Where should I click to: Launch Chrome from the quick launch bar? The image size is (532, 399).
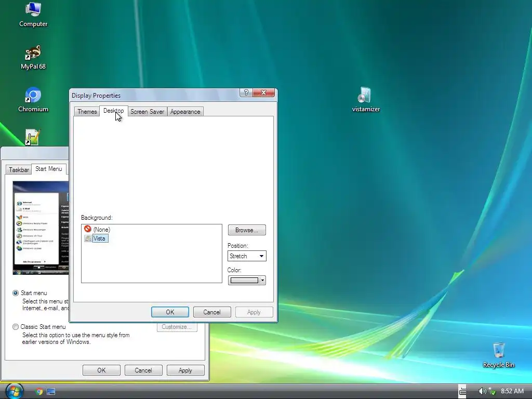pos(39,392)
